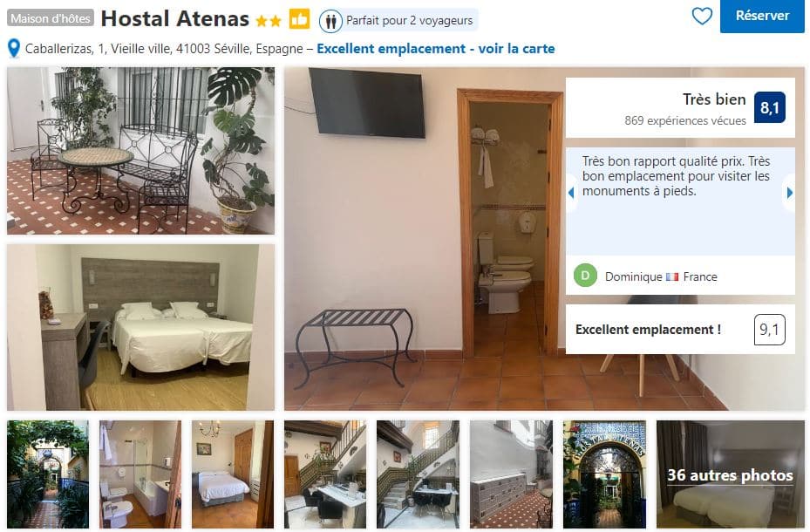
Task: Show previous review with left arrow
Action: click(571, 193)
